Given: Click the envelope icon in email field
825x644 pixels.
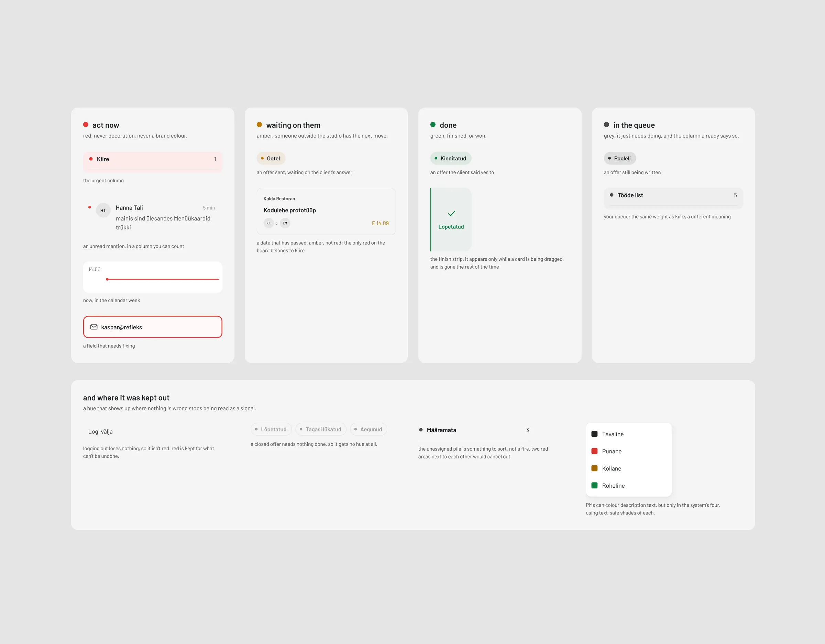Looking at the screenshot, I should pos(94,327).
